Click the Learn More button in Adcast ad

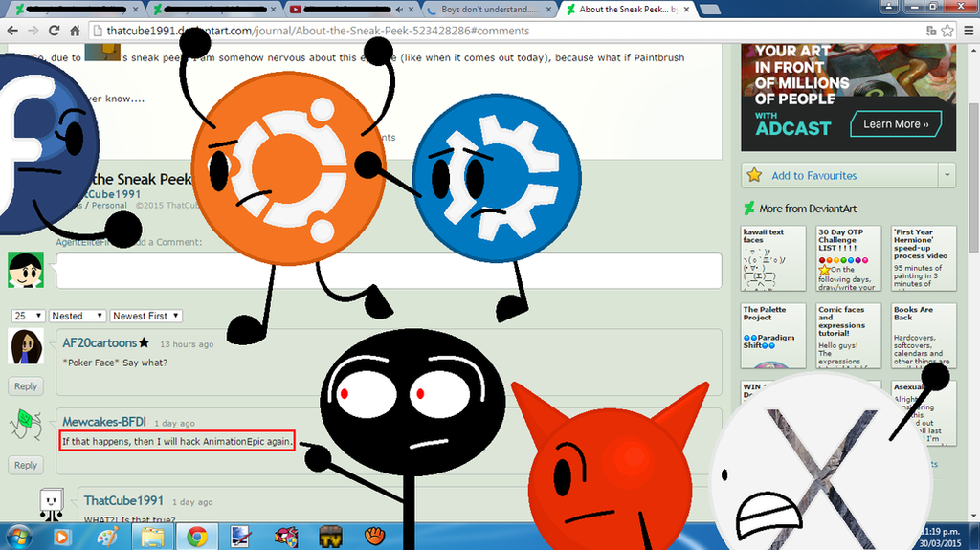896,123
